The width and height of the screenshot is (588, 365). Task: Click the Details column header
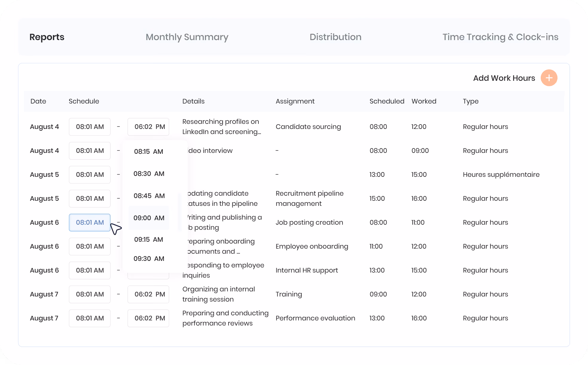pos(194,101)
